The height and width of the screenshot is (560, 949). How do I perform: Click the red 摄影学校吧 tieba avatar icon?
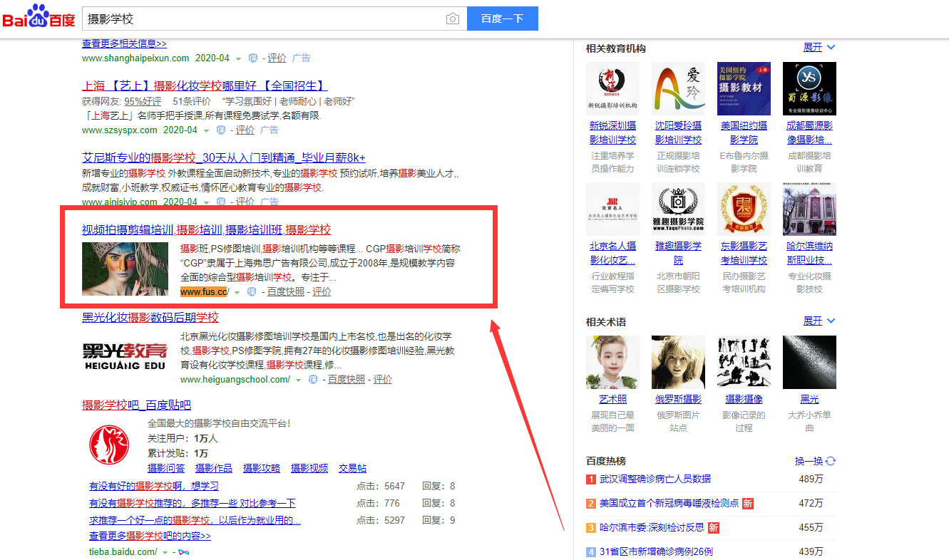[109, 445]
